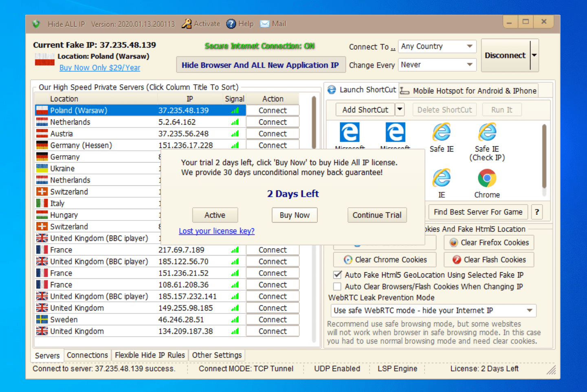Click the Active button in trial dialog

[215, 215]
